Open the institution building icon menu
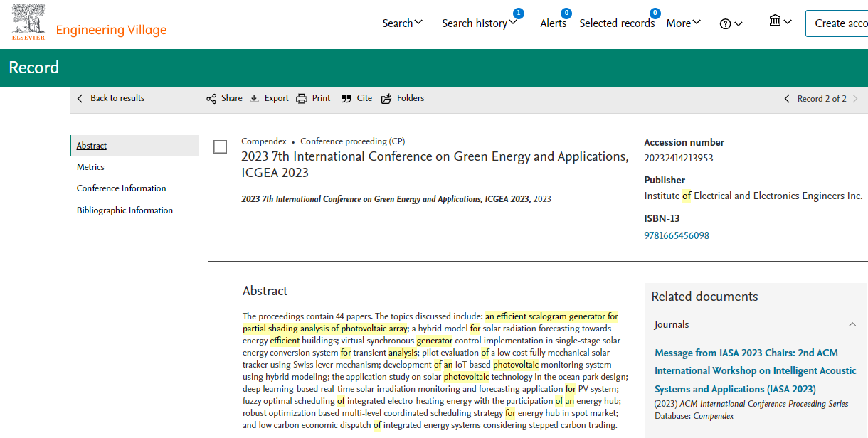Screen dimensions: 868x438 [780, 21]
